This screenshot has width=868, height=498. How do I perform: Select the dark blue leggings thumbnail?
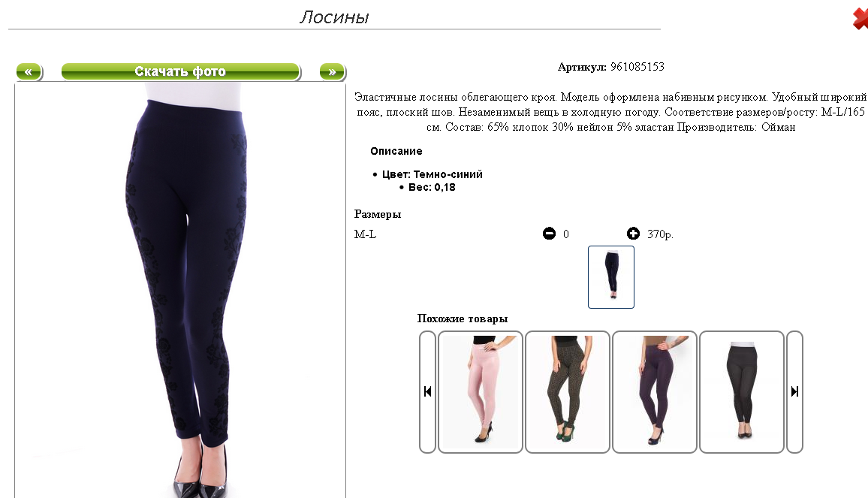pos(611,277)
